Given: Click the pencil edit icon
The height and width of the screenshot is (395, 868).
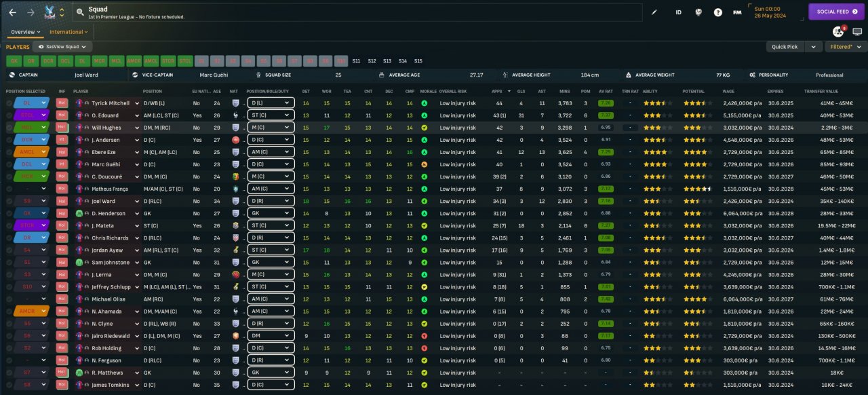Looking at the screenshot, I should 654,12.
